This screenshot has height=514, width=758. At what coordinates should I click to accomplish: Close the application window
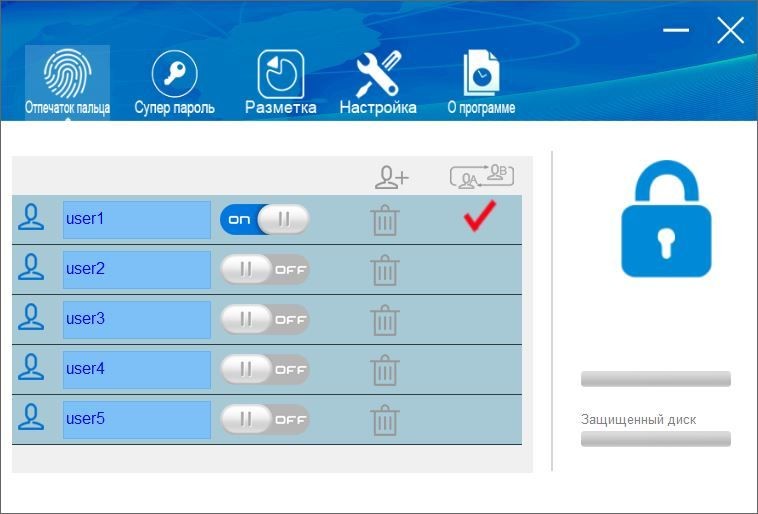pos(730,30)
